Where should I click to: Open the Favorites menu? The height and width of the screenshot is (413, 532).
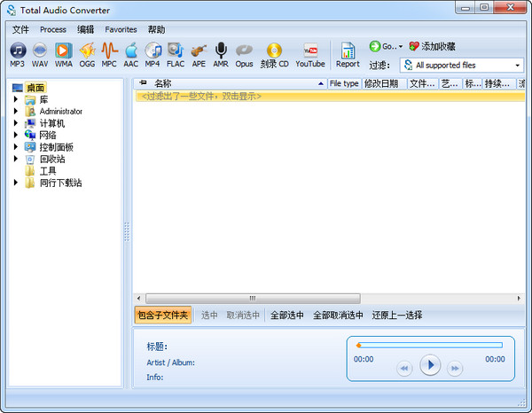(121, 29)
